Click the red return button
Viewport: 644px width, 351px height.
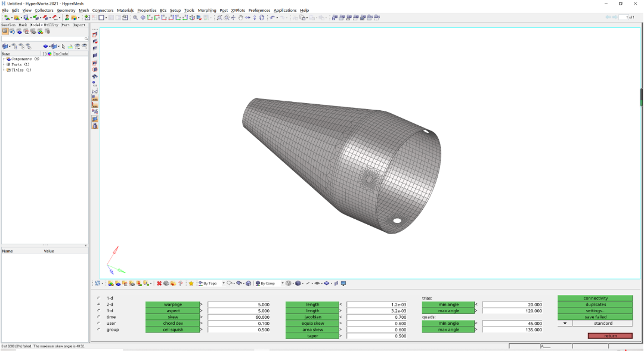pos(610,336)
